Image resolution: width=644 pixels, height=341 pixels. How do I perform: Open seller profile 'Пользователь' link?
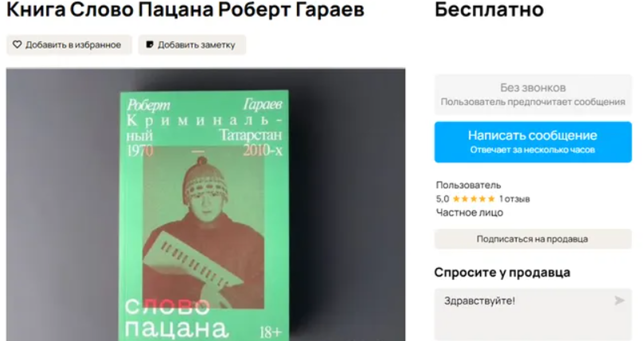(468, 185)
